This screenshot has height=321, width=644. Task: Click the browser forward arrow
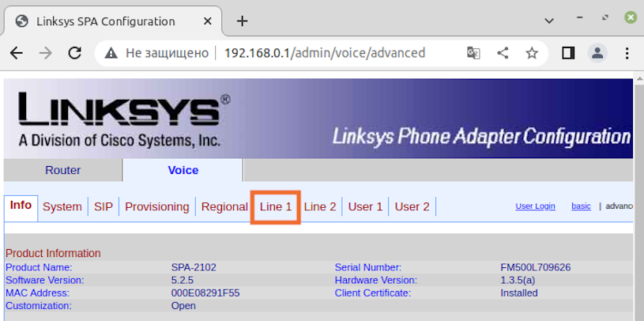46,53
